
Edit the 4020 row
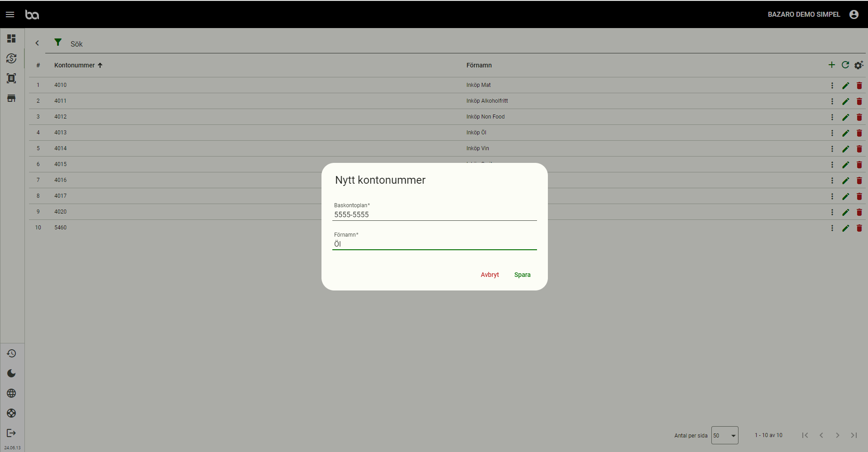click(846, 212)
